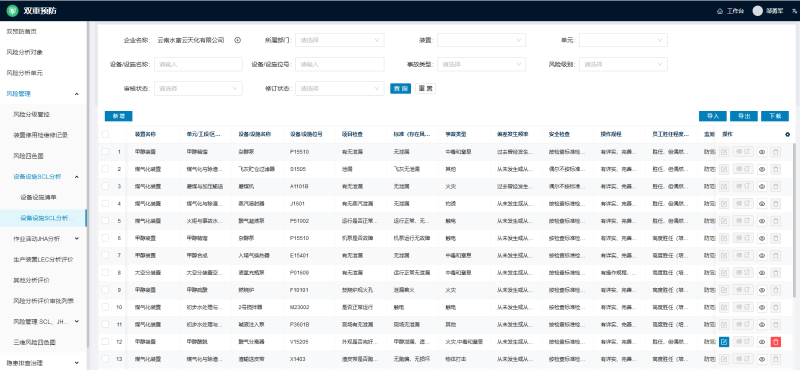Click the 双重预防 logo icon
800x370 pixels.
12,11
